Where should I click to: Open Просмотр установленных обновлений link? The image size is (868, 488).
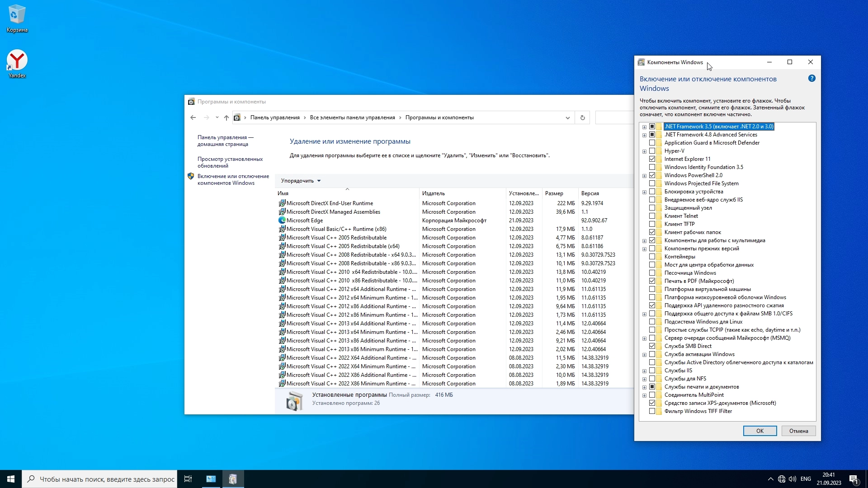(230, 162)
